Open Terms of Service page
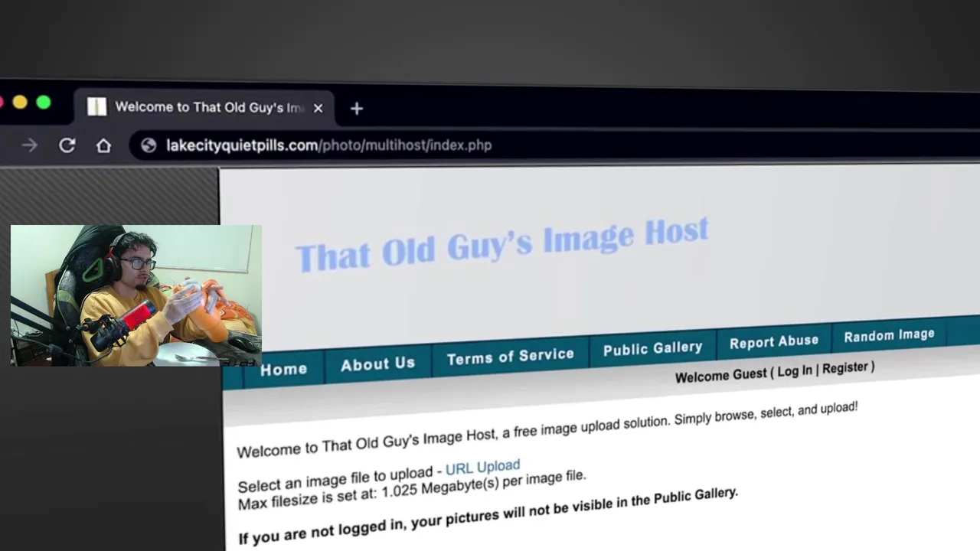Screen dimensions: 980x551 (510, 357)
